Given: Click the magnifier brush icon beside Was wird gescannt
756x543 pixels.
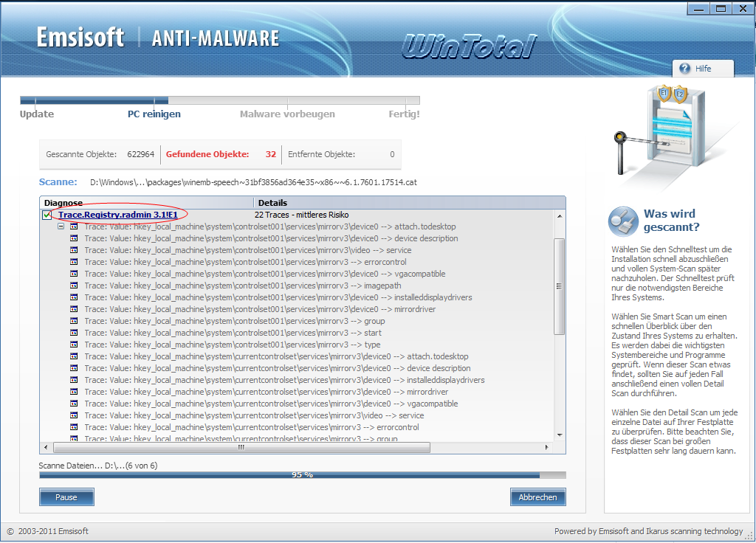Looking at the screenshot, I should [x=623, y=221].
